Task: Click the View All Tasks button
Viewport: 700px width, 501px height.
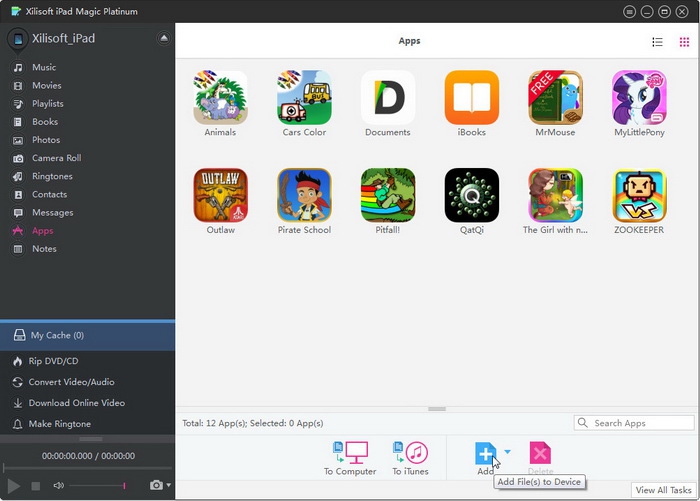Action: pos(663,490)
